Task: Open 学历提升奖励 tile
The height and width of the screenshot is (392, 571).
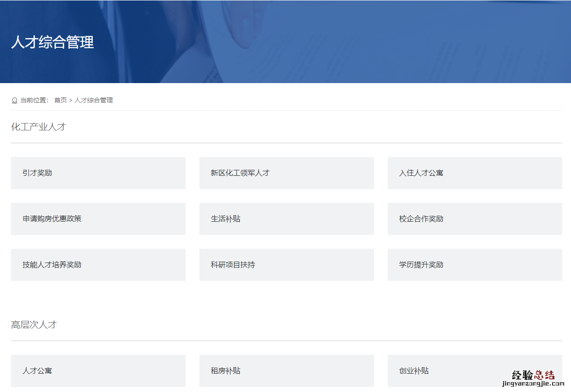Action: pos(475,265)
